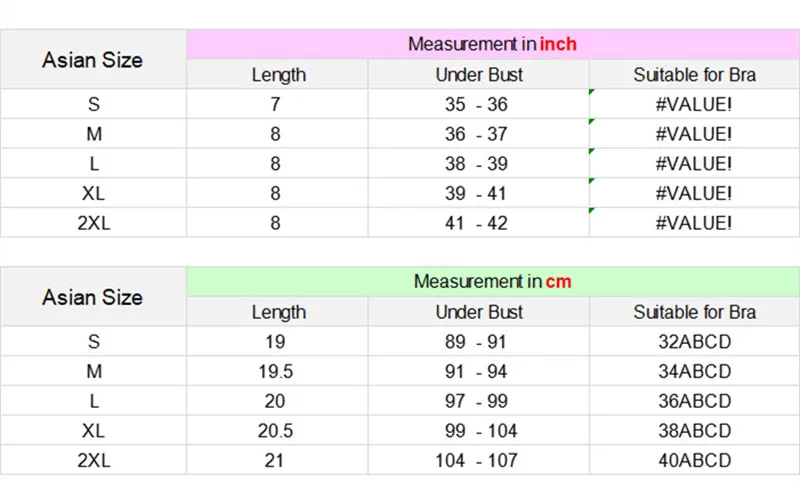This screenshot has height=496, width=800.
Task: Select under bust cell '36 - 37'
Action: (479, 134)
